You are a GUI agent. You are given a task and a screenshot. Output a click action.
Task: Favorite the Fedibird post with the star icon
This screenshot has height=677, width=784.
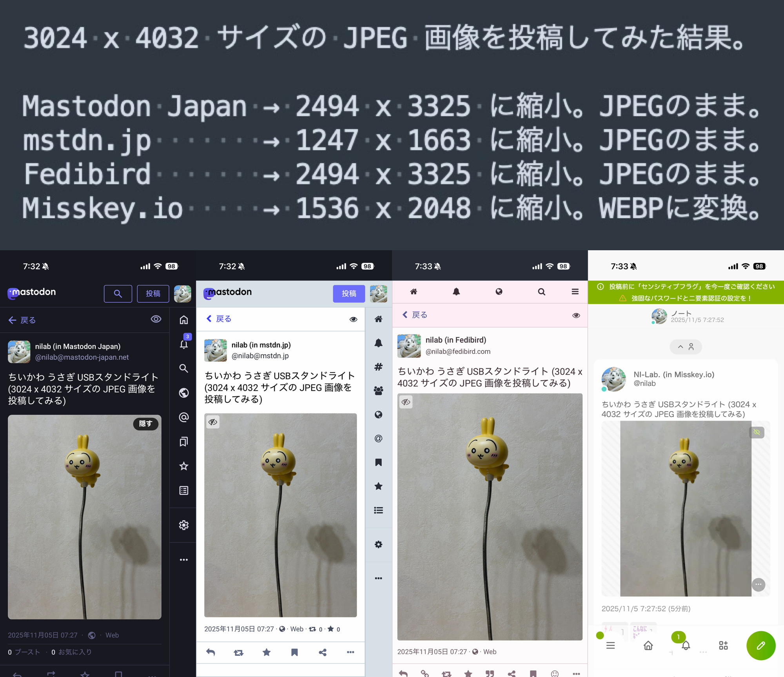pos(468,672)
